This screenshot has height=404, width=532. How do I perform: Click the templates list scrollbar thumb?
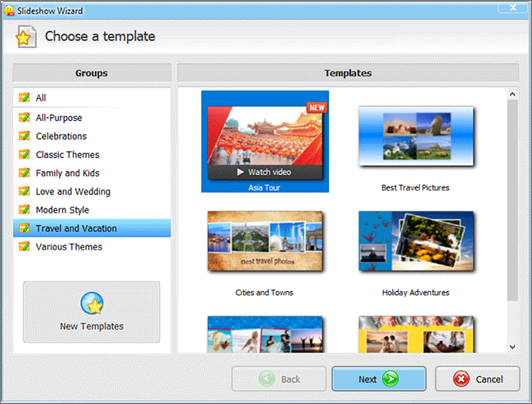pos(512,200)
